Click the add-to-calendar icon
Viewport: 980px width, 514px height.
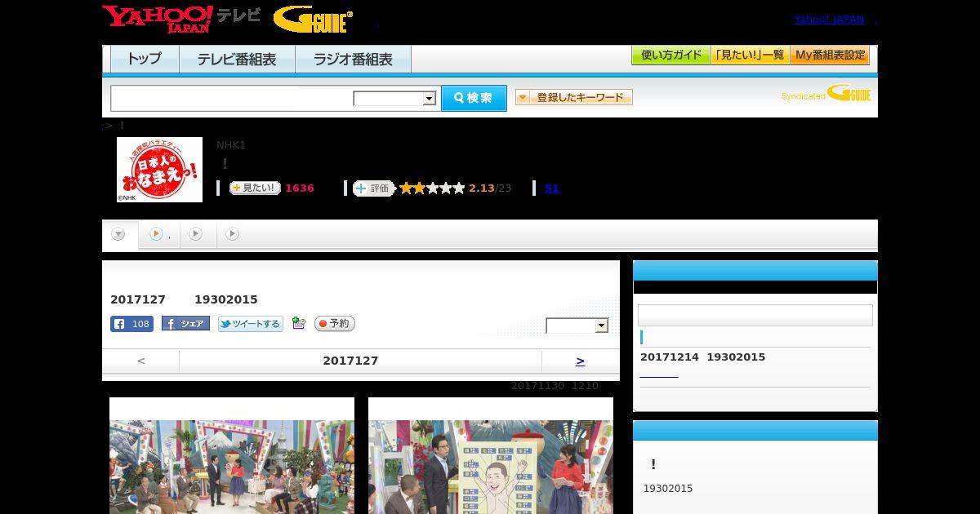(x=298, y=324)
